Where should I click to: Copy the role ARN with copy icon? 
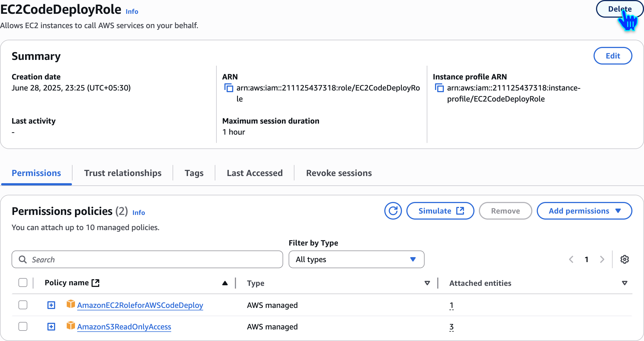point(229,88)
